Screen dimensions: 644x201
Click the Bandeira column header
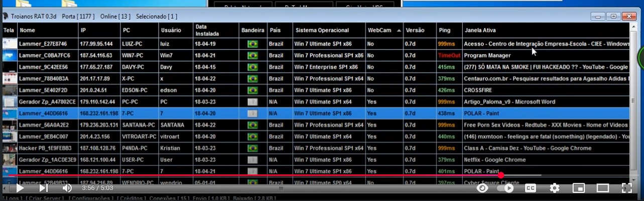pyautogui.click(x=252, y=30)
